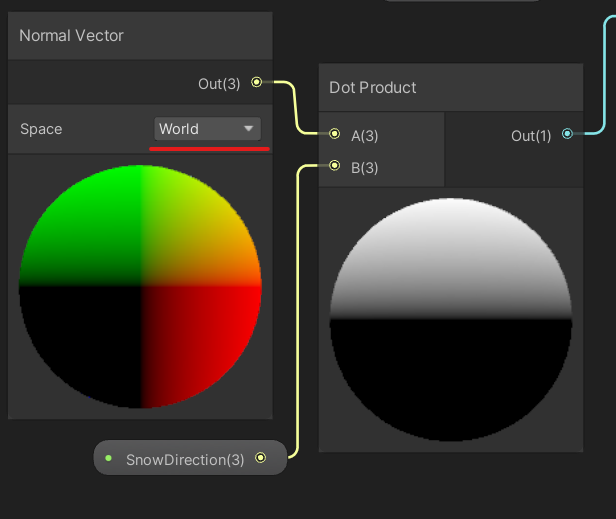Open the Space dropdown set to World

(207, 129)
